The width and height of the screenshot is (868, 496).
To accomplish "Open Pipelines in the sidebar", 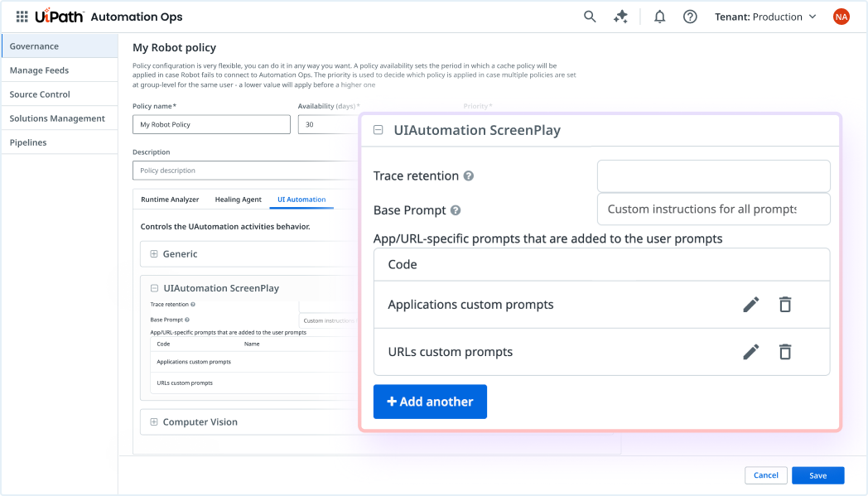I will click(x=60, y=142).
